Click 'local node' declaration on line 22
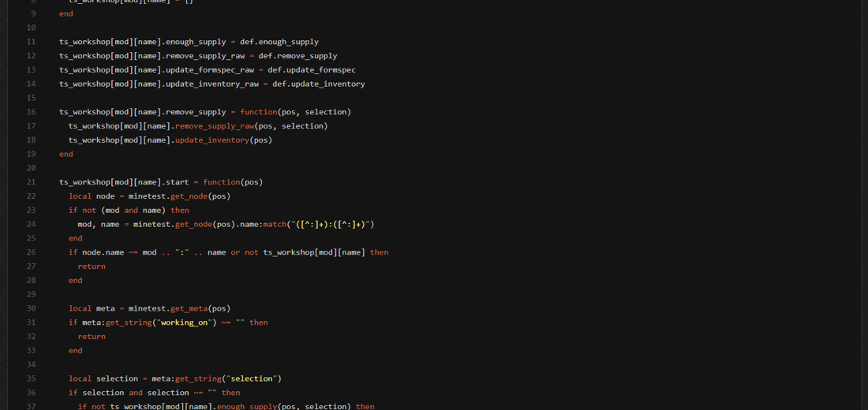This screenshot has width=868, height=410. point(92,196)
